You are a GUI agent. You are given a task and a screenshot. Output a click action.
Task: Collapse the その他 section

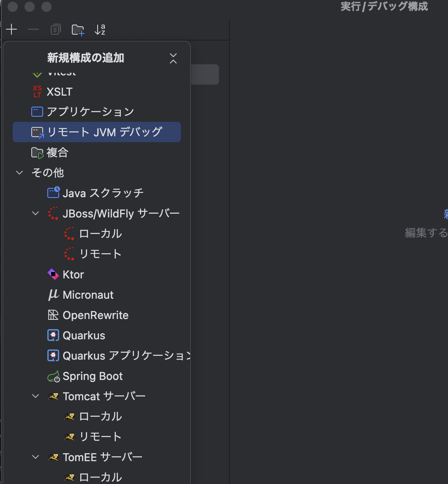tap(19, 172)
